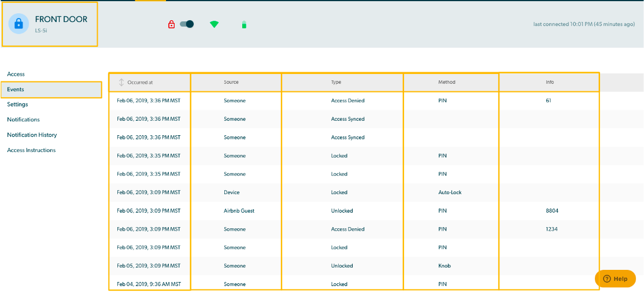
Task: Click the orange Help button
Action: click(615, 279)
